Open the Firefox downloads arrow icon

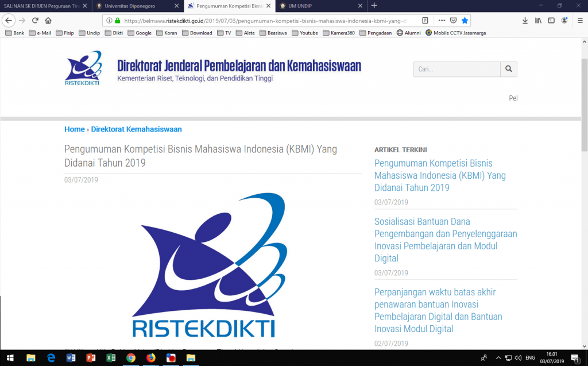tap(525, 21)
